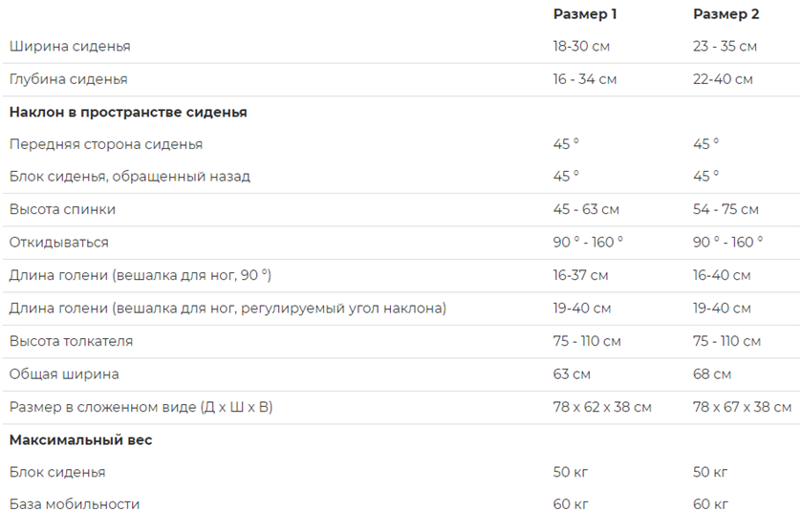Click the "63 см" overall width value

tap(572, 374)
